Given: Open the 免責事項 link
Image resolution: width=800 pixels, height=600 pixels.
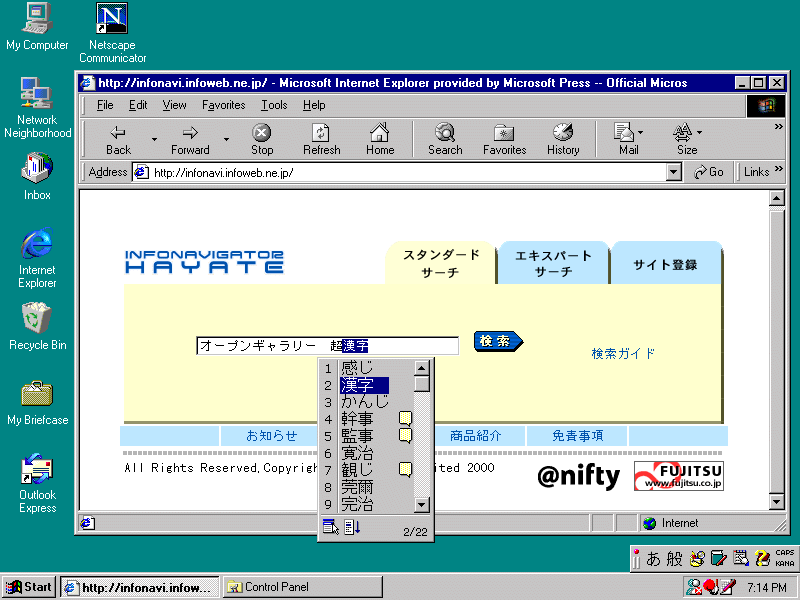Looking at the screenshot, I should pyautogui.click(x=578, y=436).
